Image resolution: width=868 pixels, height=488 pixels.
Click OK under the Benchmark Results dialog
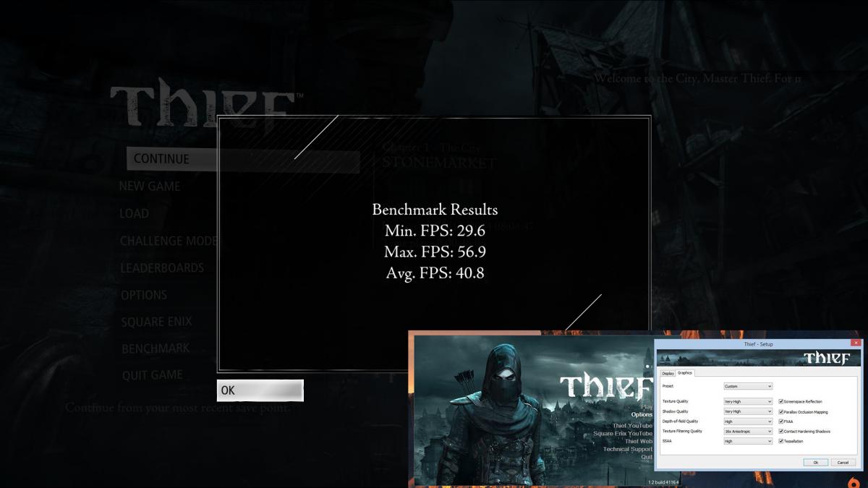260,390
